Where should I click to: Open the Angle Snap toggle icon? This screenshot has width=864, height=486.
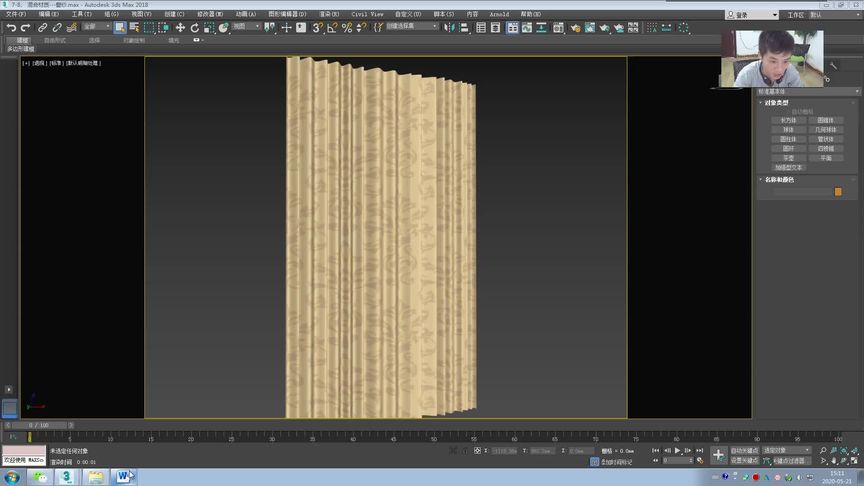click(x=332, y=27)
